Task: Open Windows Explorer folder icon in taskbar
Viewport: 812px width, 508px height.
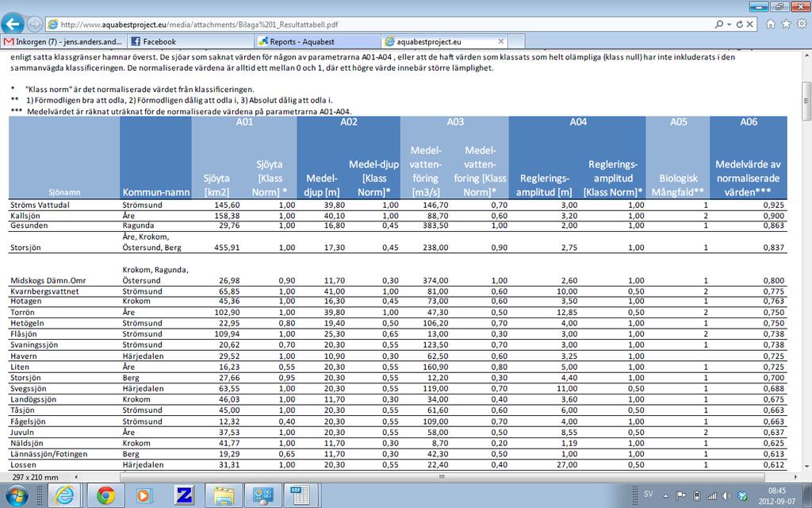Action: [224, 495]
